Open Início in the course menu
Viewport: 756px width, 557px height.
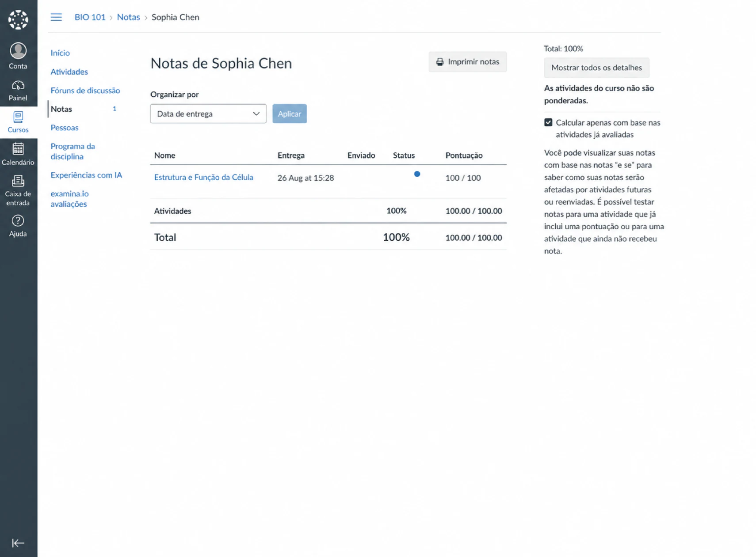click(x=60, y=53)
